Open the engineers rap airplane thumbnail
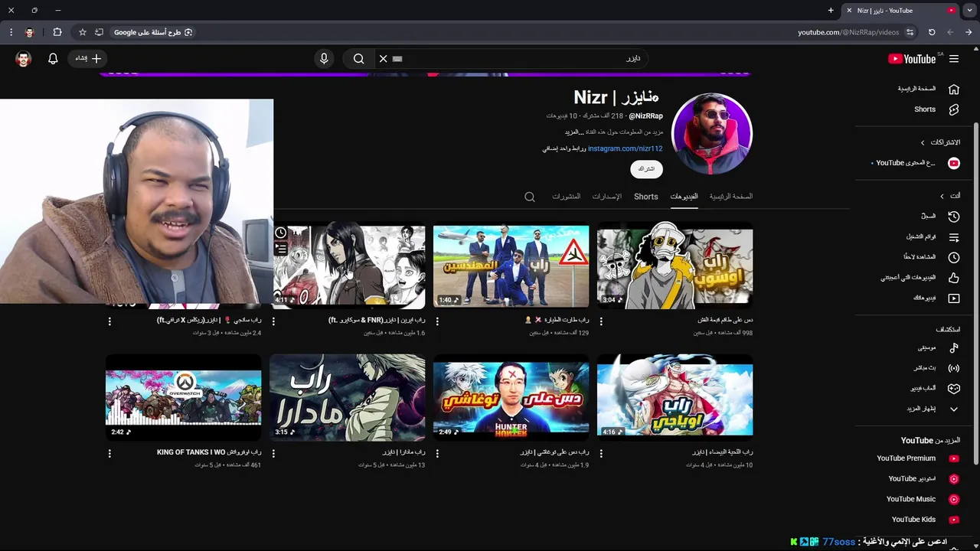980x551 pixels. [511, 266]
